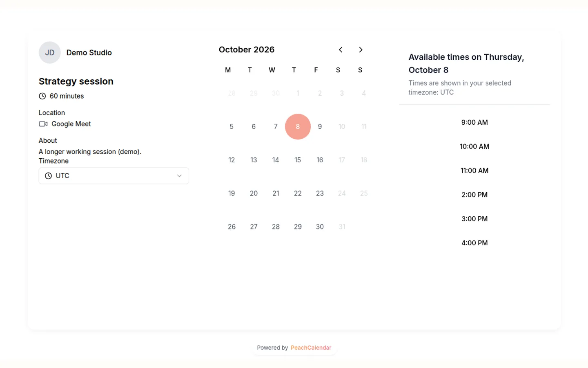The height and width of the screenshot is (368, 588).
Task: Choose the 4:00 PM time slot
Action: pos(474,243)
